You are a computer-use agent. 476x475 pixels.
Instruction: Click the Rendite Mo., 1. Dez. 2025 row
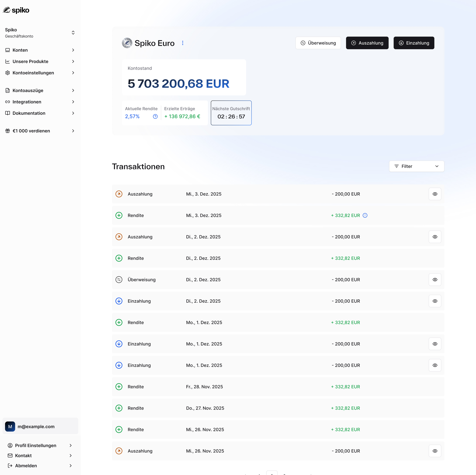[x=278, y=322]
